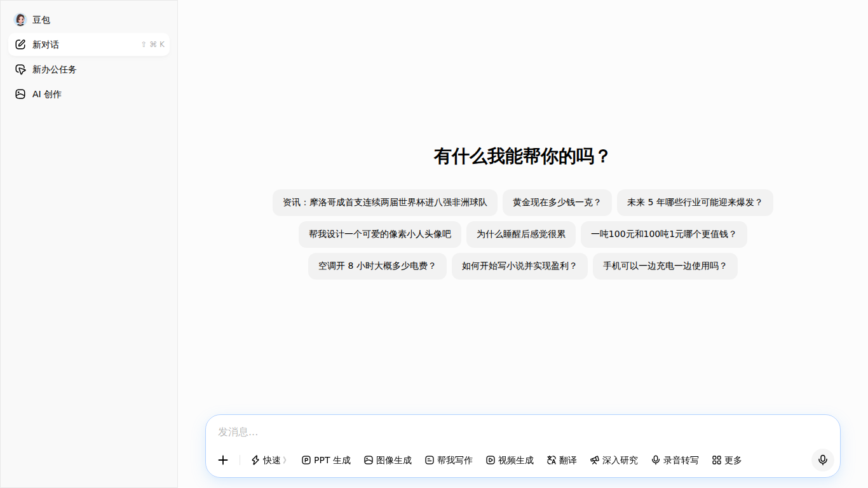Pick suggestion 手机可以一边充电一边使用吗？

665,266
